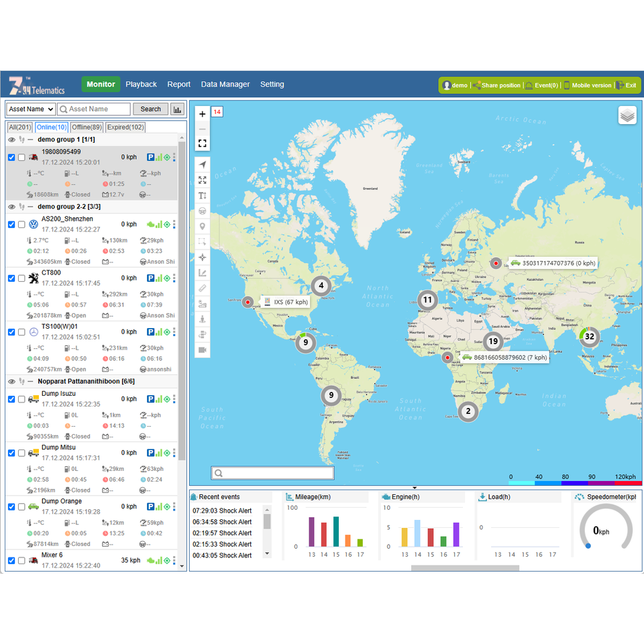Click the fit-all-assets expand arrows tool
Screen dimensions: 644x644
202,180
